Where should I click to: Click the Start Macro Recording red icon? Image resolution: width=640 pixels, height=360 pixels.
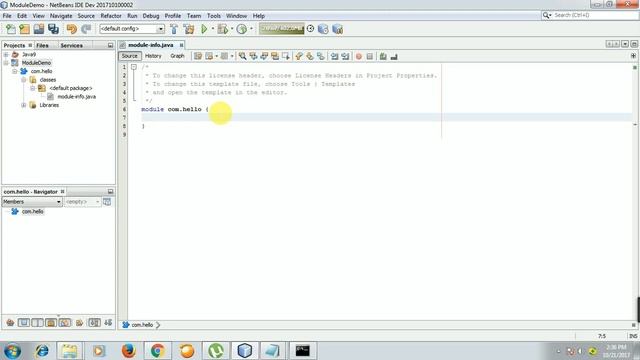tap(359, 56)
